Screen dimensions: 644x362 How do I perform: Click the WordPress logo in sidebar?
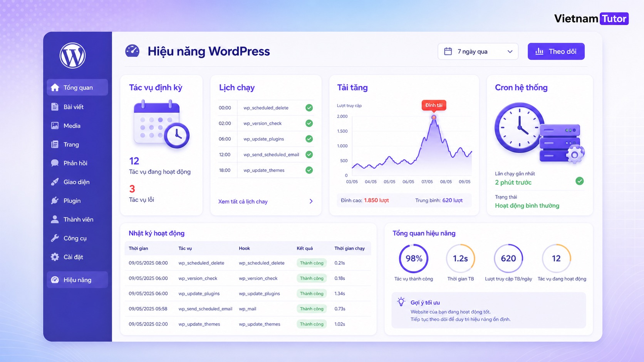[x=72, y=55]
